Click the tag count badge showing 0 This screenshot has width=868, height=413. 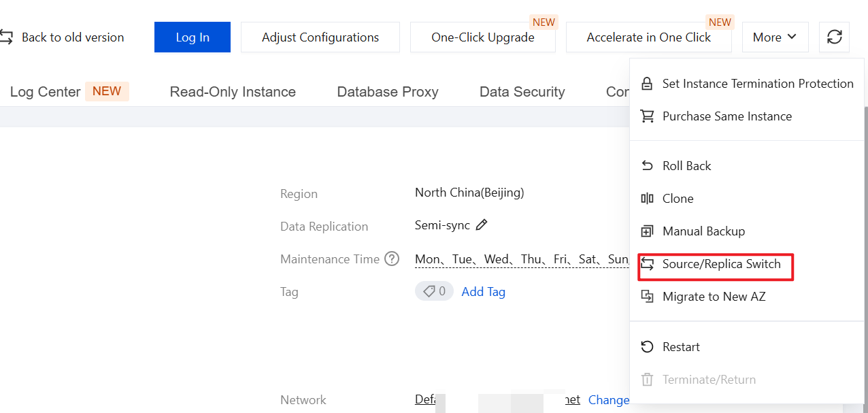[434, 291]
